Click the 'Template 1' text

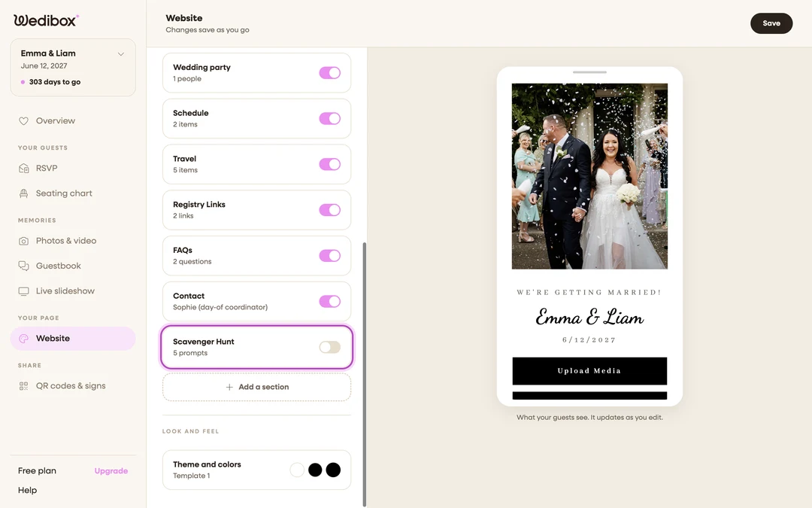pyautogui.click(x=191, y=476)
